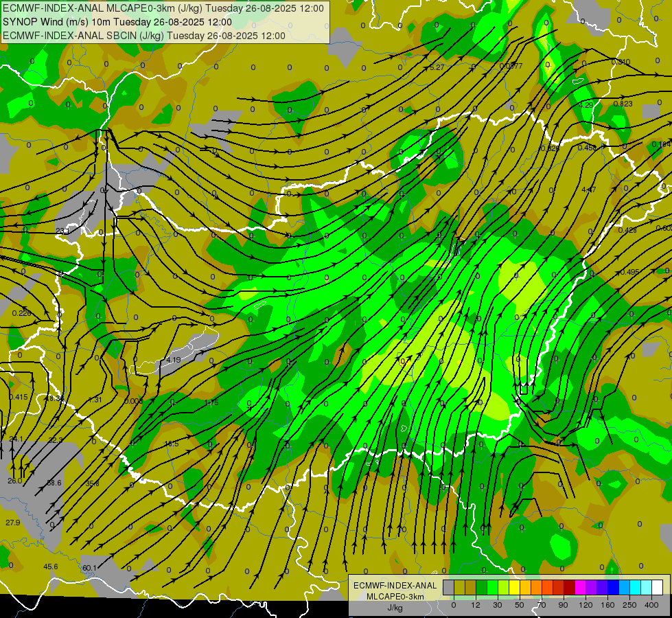This screenshot has height=618, width=672.
Task: Click the map value 4.19 on the lake
Action: [x=173, y=360]
